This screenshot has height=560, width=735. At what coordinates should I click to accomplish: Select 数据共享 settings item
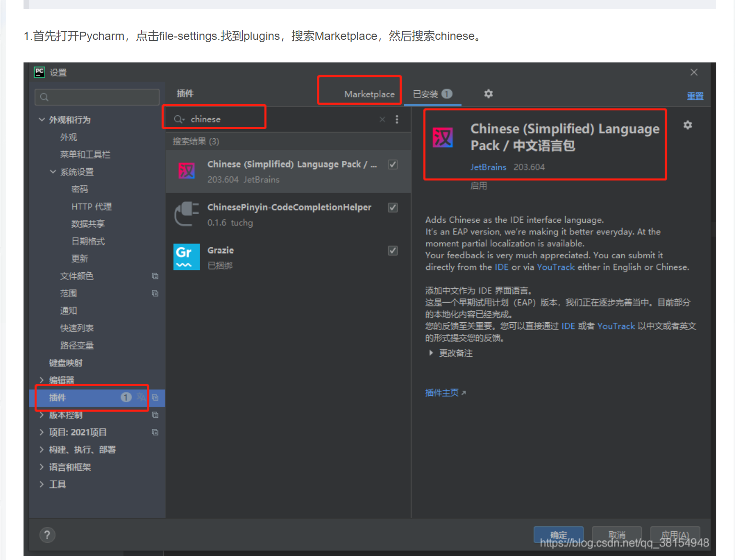tap(88, 224)
